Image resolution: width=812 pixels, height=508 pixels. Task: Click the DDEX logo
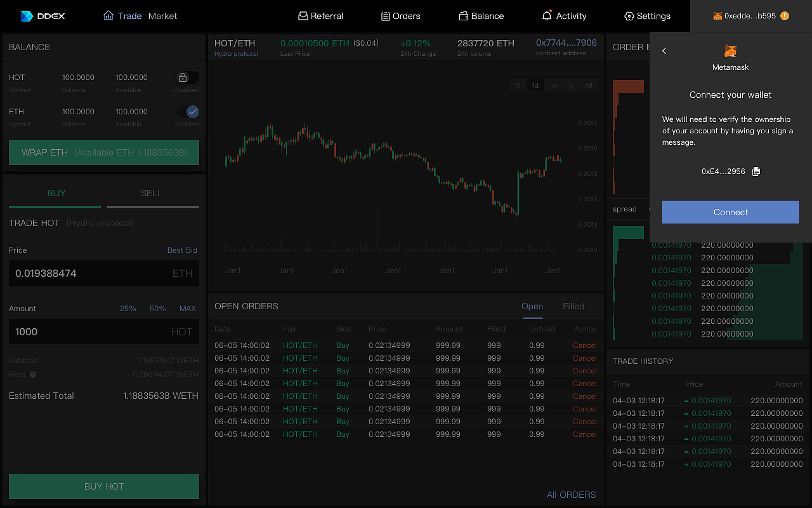tap(43, 16)
